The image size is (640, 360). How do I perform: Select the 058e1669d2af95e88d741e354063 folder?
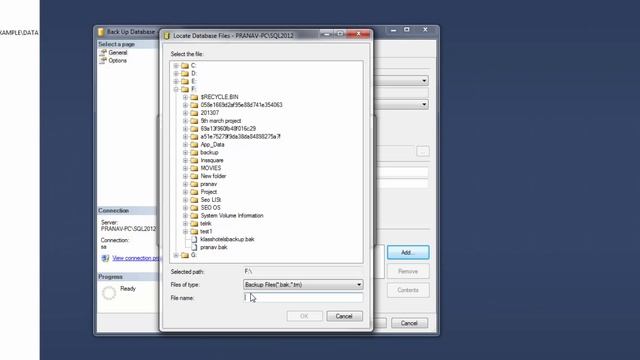241,105
